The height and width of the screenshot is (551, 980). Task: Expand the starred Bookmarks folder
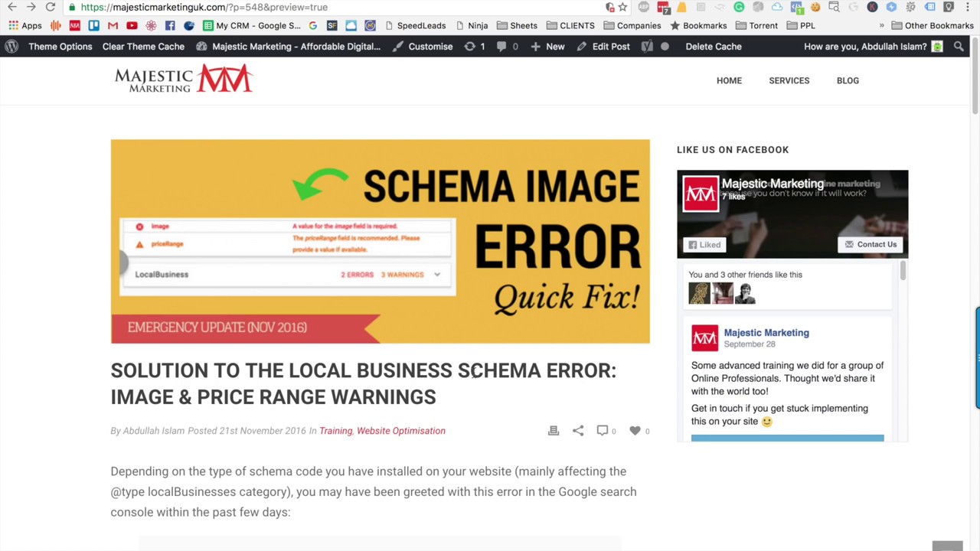(698, 25)
